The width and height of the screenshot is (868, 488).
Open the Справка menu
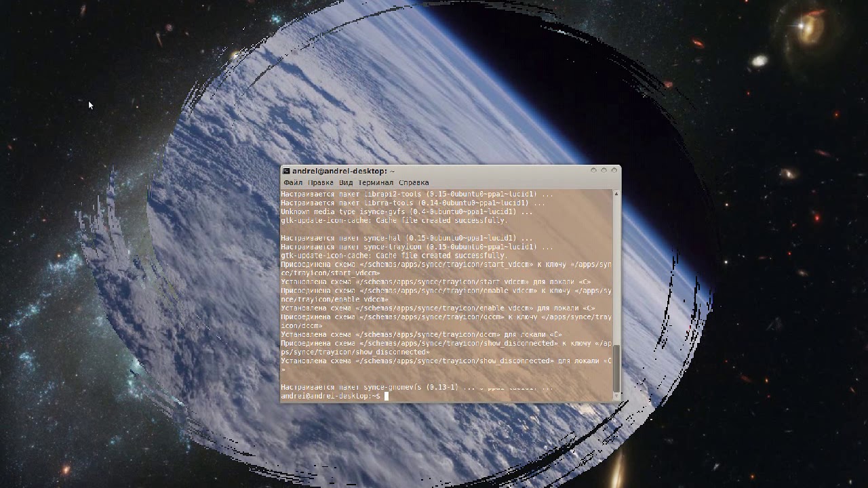pos(414,182)
